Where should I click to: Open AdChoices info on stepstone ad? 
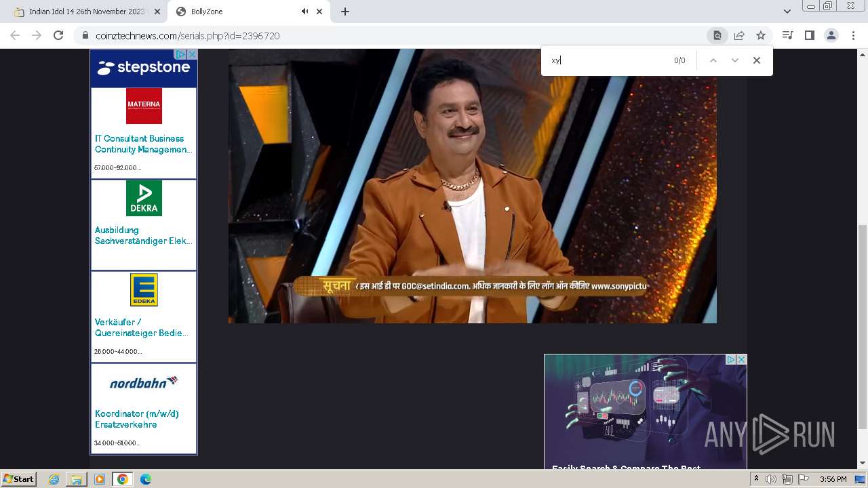[180, 54]
